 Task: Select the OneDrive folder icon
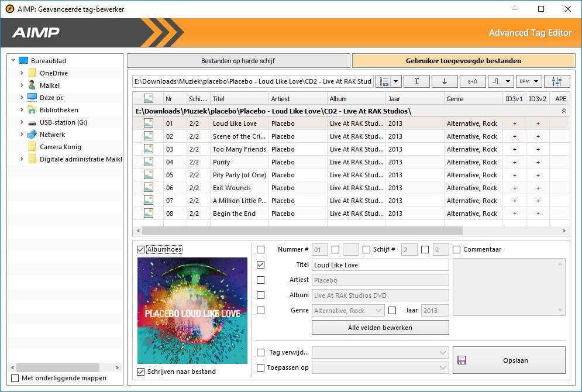[33, 73]
